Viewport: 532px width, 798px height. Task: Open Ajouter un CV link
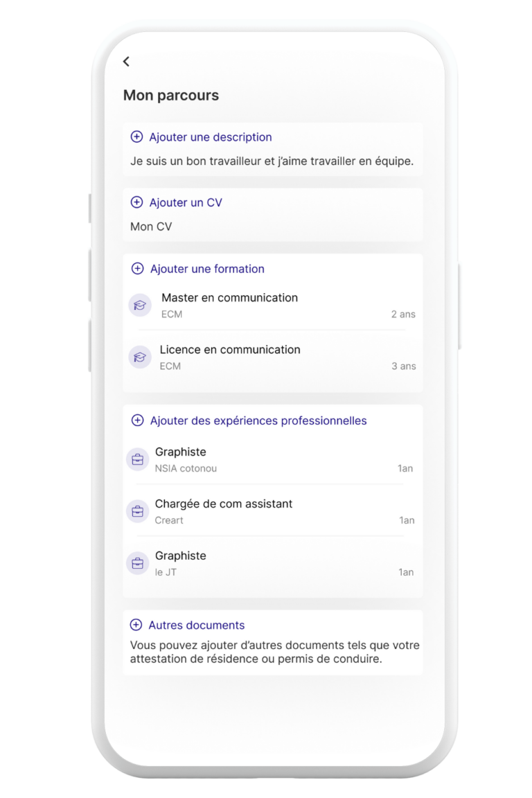click(x=186, y=202)
